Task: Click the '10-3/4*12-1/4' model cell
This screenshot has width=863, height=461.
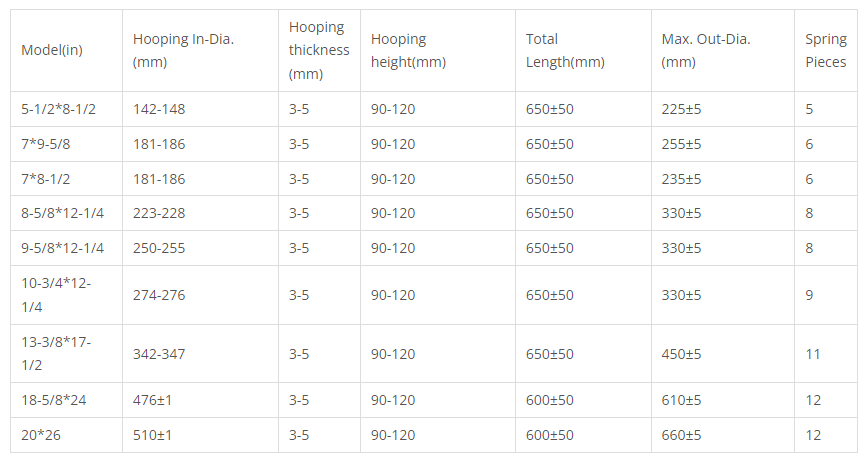Action: [x=56, y=295]
